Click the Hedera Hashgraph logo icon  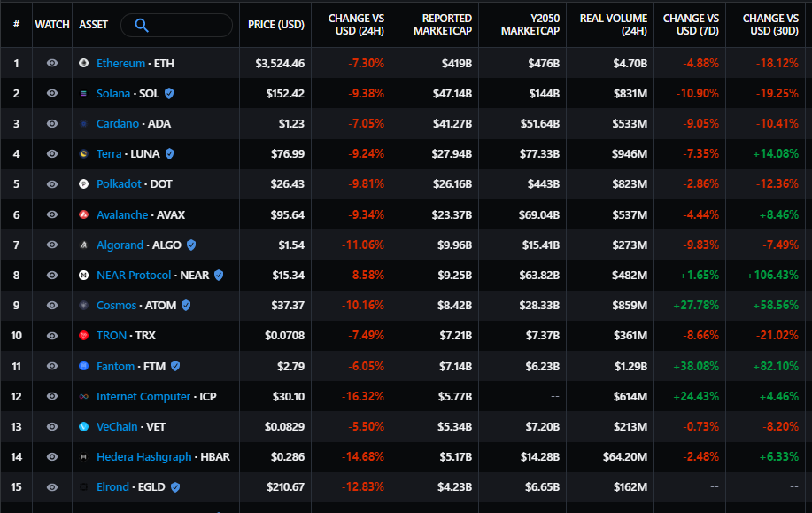(83, 456)
